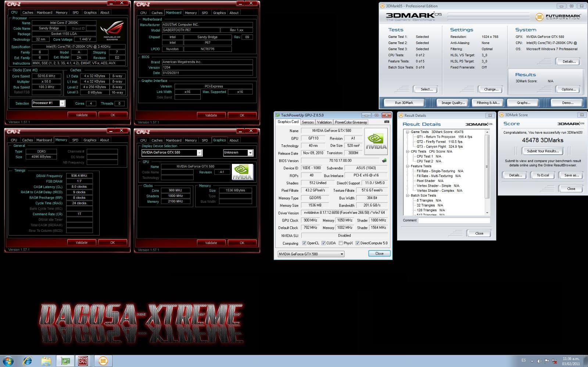
Task: Click Details... in the System section
Action: tap(569, 61)
